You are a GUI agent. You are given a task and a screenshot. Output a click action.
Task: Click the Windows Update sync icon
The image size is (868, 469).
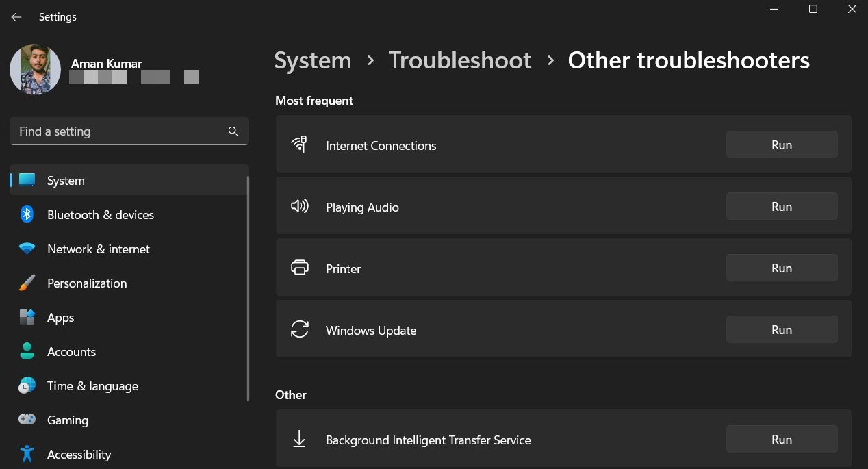299,329
